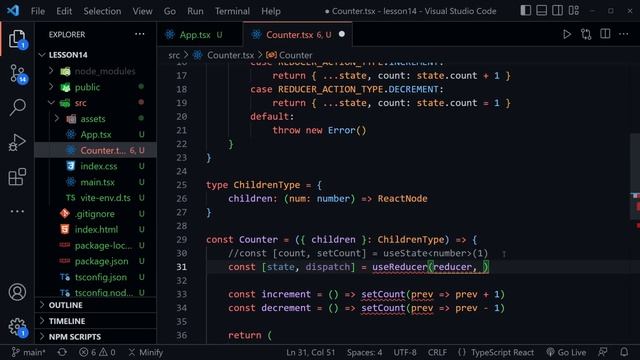The height and width of the screenshot is (360, 640).
Task: Open the Selection menu
Action: coord(102,11)
